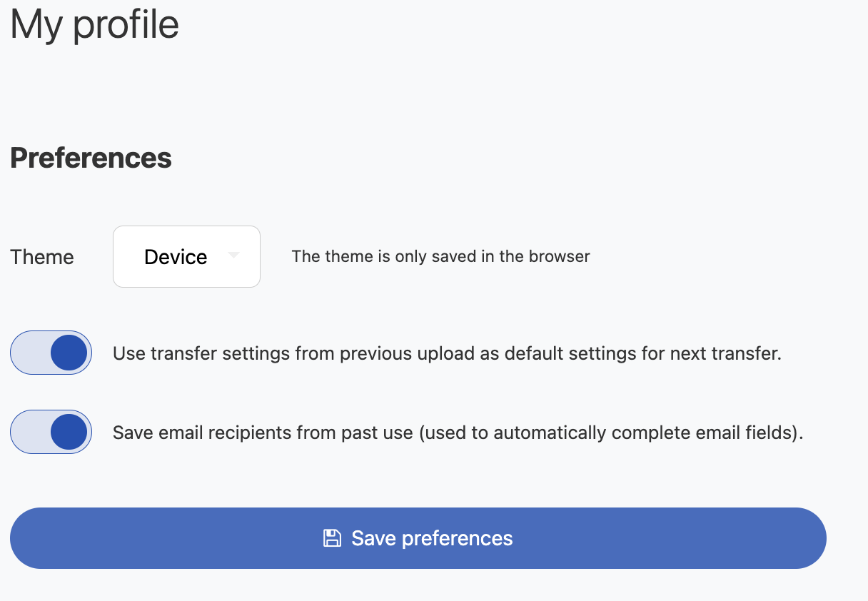Click the "Save email recipients from past use" label

tap(263, 433)
